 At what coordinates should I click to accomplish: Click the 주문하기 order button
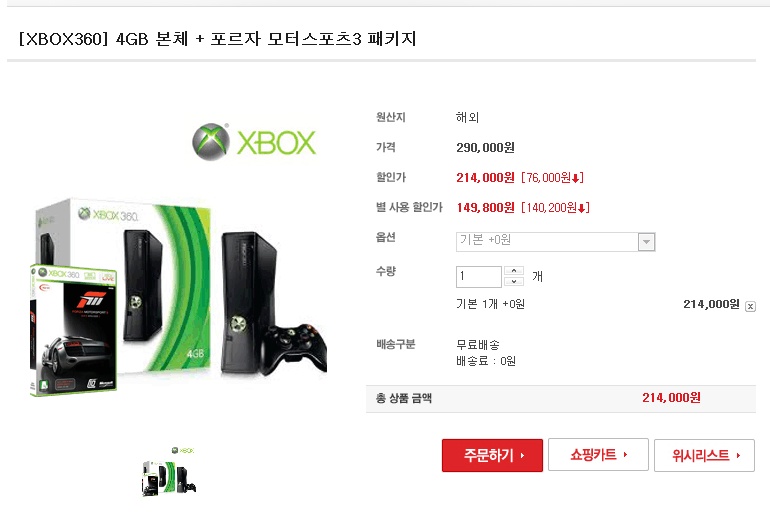(x=492, y=455)
